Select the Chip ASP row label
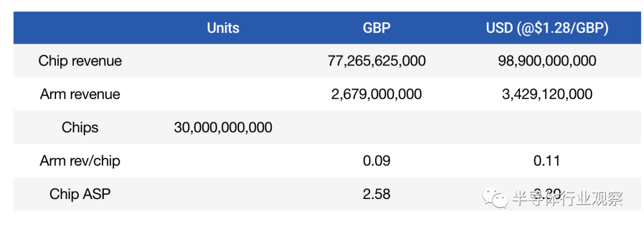The image size is (644, 227). tap(80, 194)
